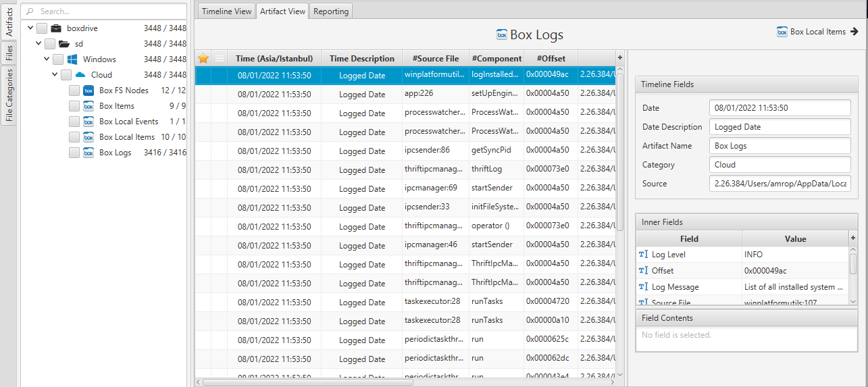The image size is (868, 387).
Task: Click the Box Items box icon
Action: tap(88, 106)
